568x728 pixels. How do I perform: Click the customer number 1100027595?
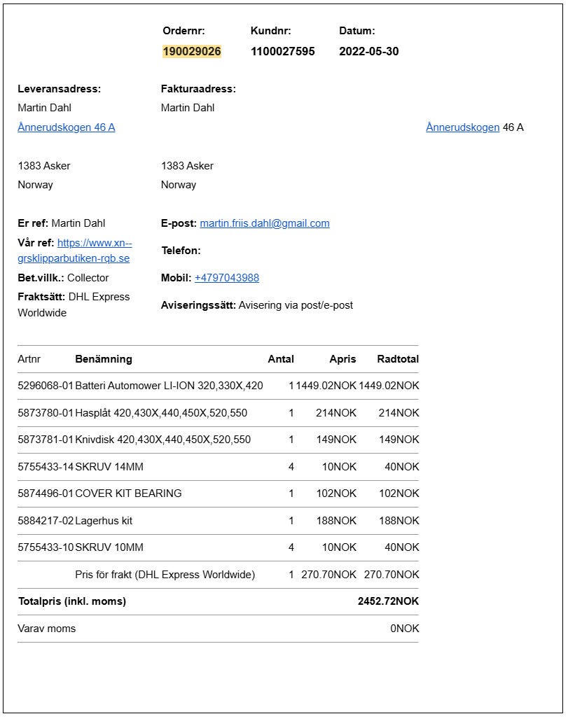point(283,51)
